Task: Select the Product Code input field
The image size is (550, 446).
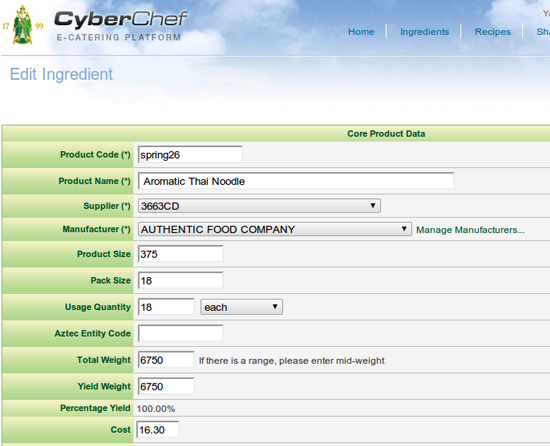Action: tap(190, 155)
